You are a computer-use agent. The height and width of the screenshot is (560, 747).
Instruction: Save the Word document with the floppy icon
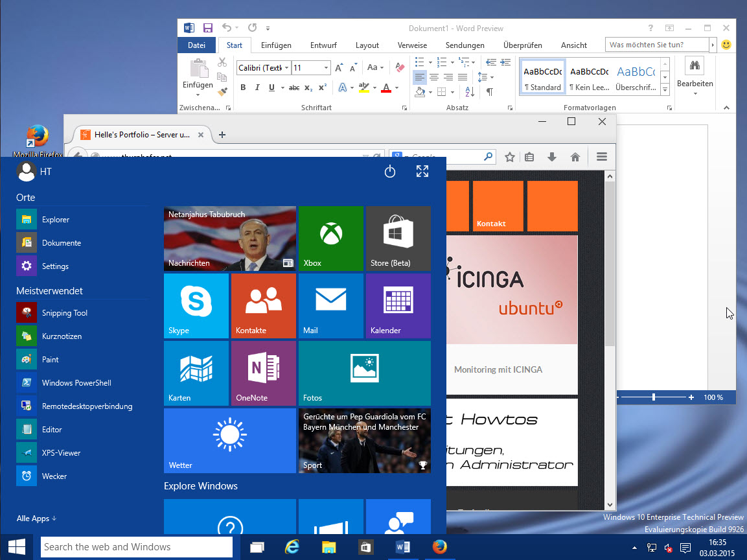click(208, 28)
